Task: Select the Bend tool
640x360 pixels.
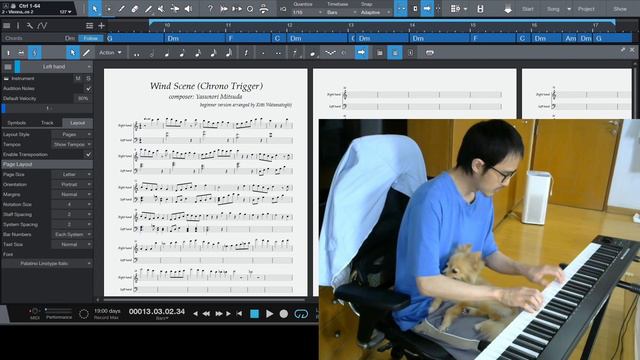Action: click(175, 9)
